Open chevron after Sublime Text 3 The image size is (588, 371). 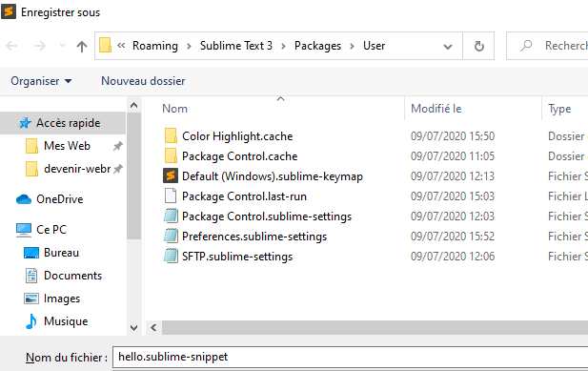(283, 46)
